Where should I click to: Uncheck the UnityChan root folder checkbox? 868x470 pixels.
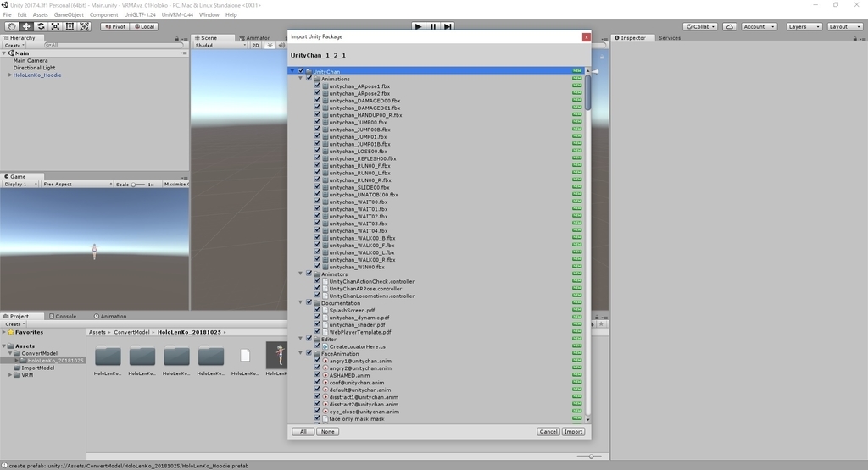coord(301,71)
